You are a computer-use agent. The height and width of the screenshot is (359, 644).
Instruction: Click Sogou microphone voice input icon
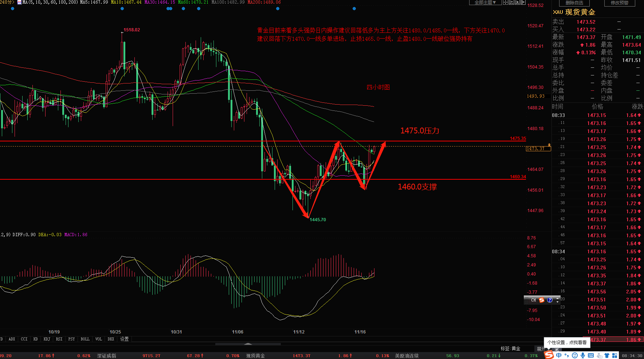click(583, 355)
